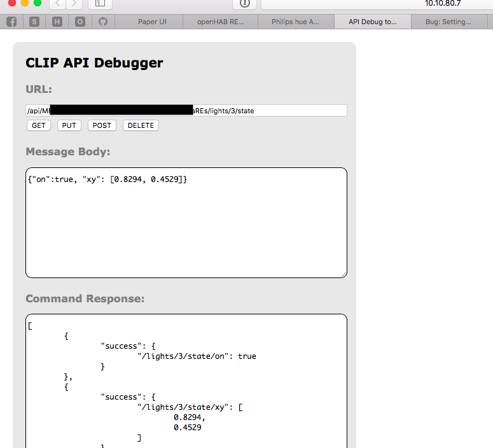Switch to the Paper UI tab

pos(152,22)
